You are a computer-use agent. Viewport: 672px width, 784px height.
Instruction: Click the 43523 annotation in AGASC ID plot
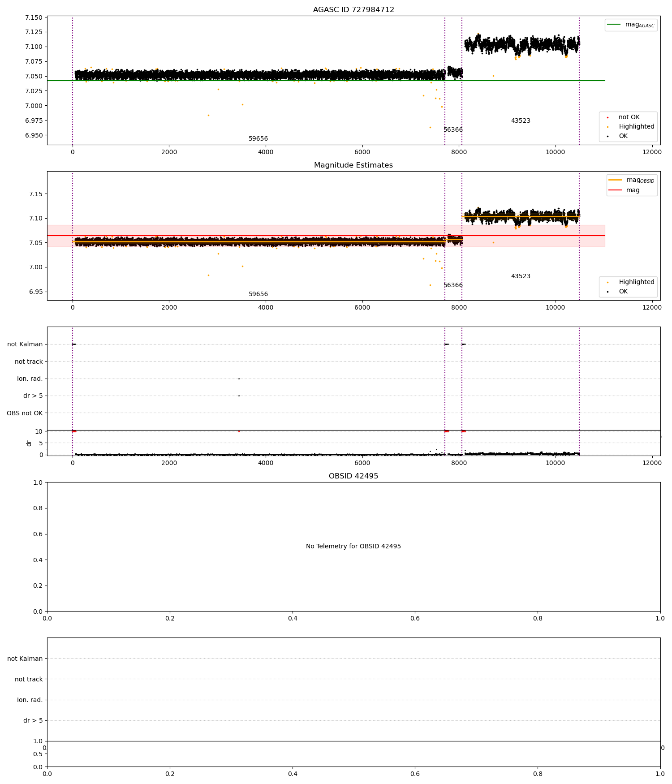pyautogui.click(x=521, y=121)
